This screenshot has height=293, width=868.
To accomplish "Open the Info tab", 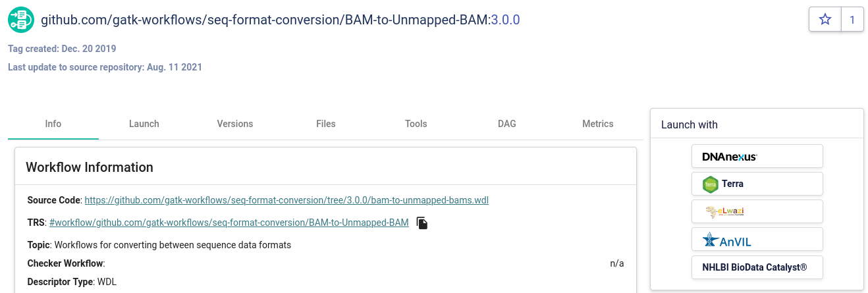I will [x=53, y=124].
